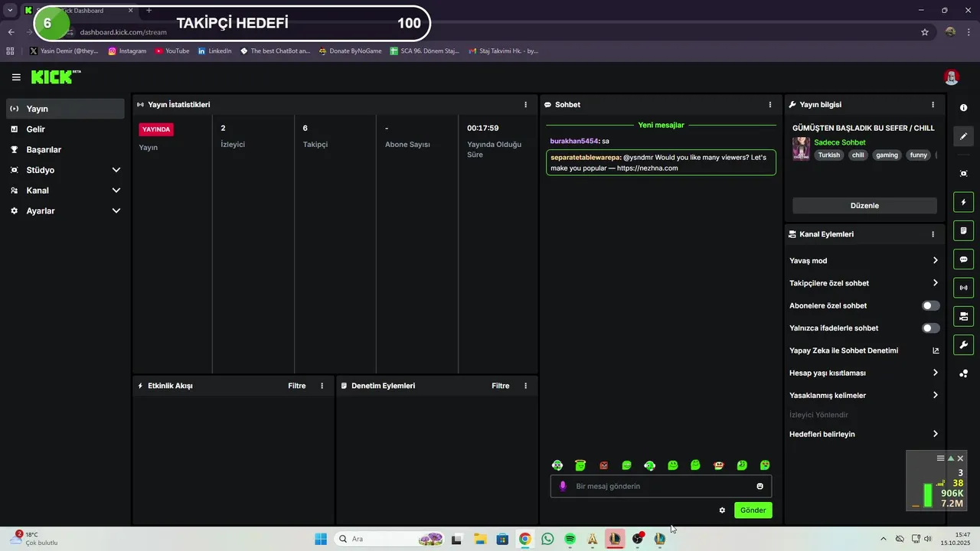Click username burakhan5454 in chat

(x=574, y=141)
